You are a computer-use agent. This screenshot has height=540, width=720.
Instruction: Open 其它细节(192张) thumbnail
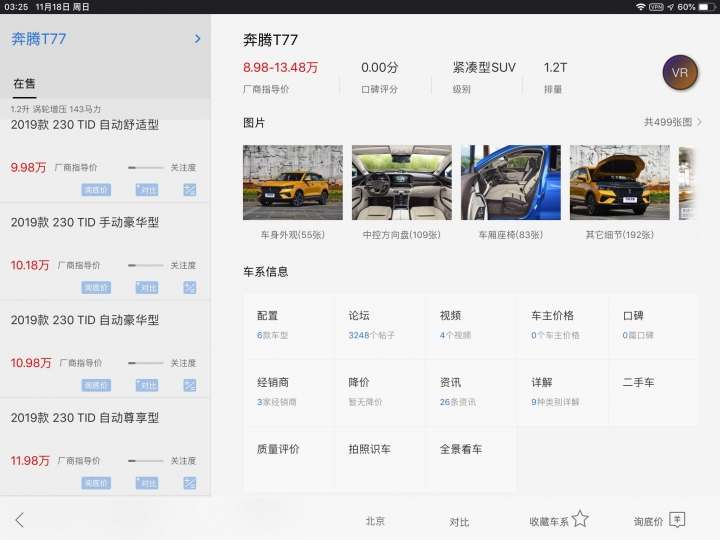point(619,182)
